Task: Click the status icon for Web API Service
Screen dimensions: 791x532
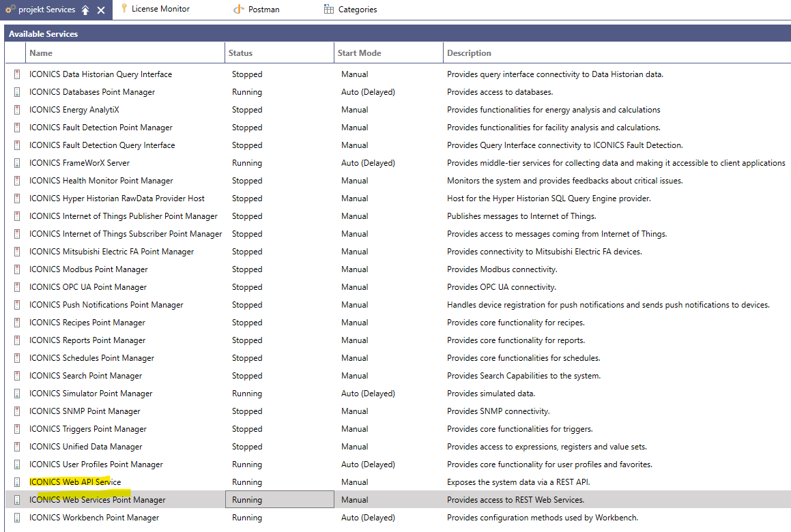Action: pos(16,482)
